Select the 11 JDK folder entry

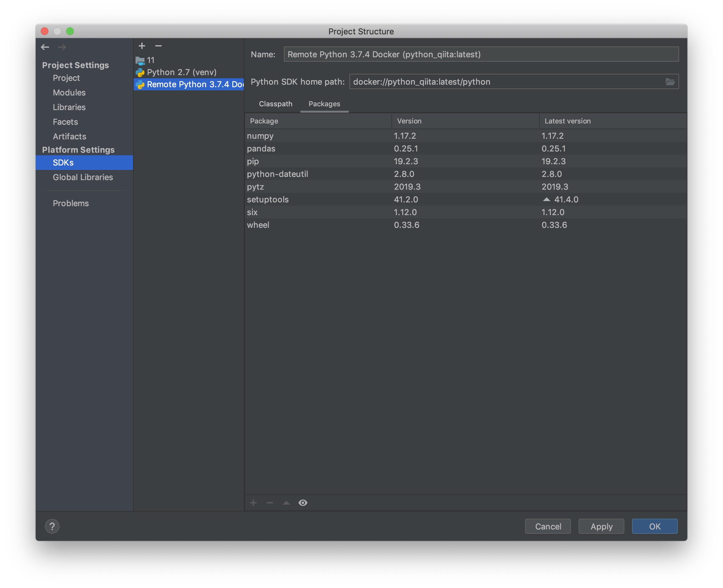pyautogui.click(x=189, y=60)
